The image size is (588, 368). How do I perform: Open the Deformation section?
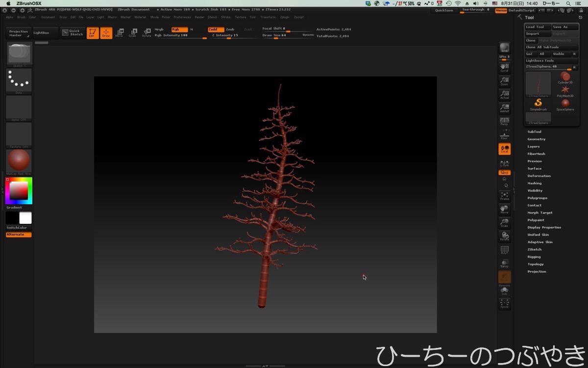(539, 176)
